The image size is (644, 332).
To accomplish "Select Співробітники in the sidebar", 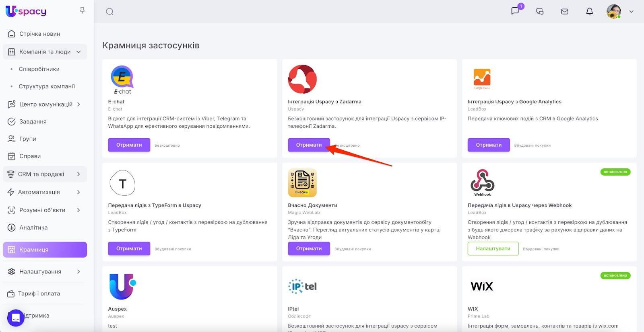I will click(39, 69).
